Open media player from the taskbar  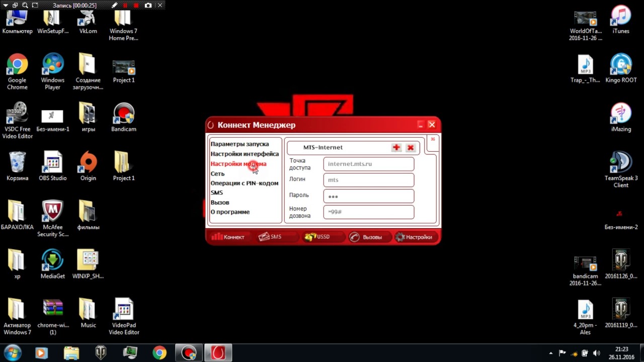(x=41, y=353)
